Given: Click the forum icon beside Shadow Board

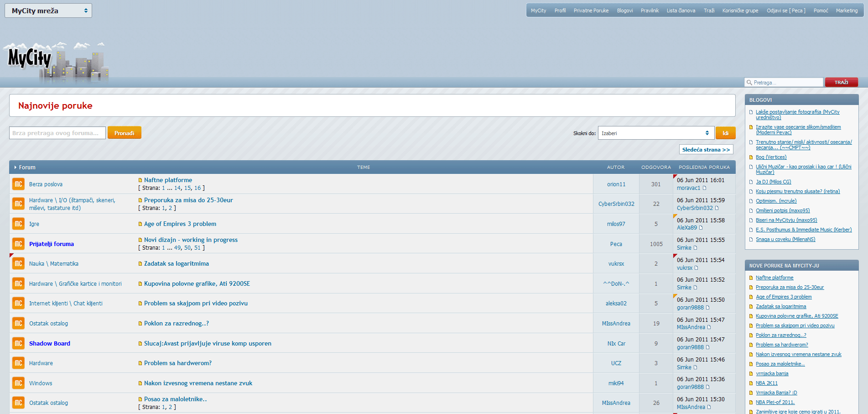Looking at the screenshot, I should pos(18,343).
